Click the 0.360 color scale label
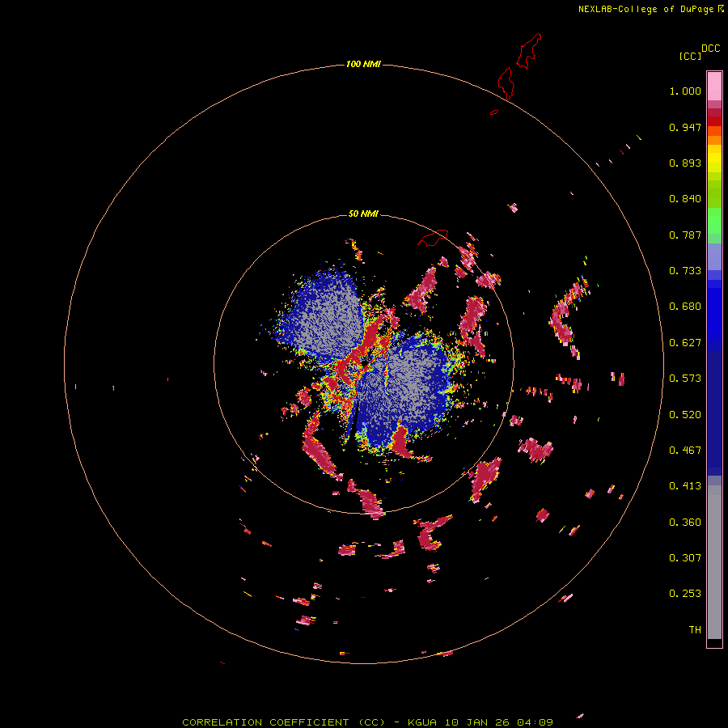The image size is (728, 728). pyautogui.click(x=685, y=523)
